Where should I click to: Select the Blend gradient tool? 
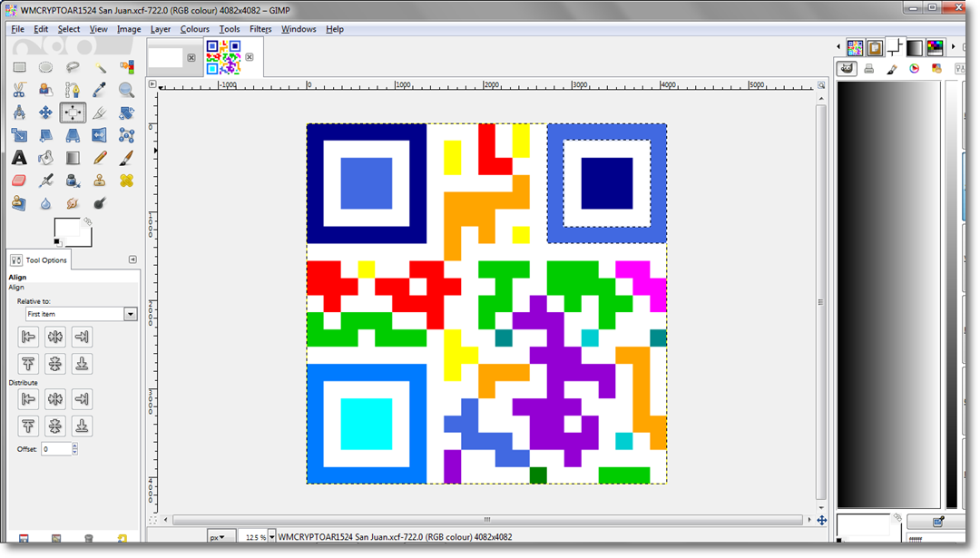[73, 158]
